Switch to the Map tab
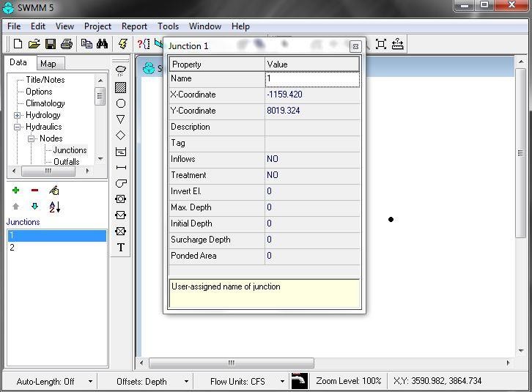The height and width of the screenshot is (392, 532). tap(48, 64)
